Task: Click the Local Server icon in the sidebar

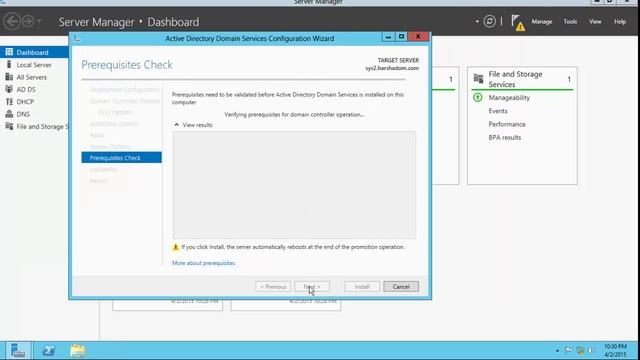Action: click(x=9, y=64)
